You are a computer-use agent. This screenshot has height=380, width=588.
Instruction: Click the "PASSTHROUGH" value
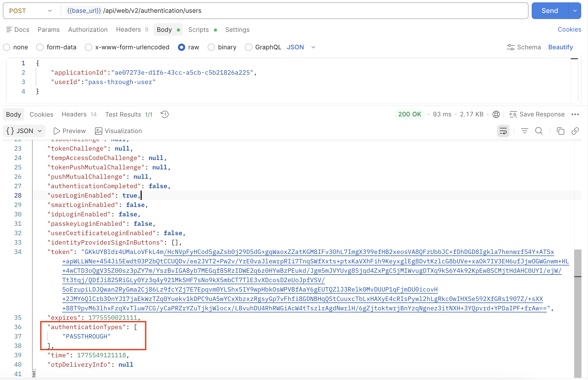click(x=86, y=336)
